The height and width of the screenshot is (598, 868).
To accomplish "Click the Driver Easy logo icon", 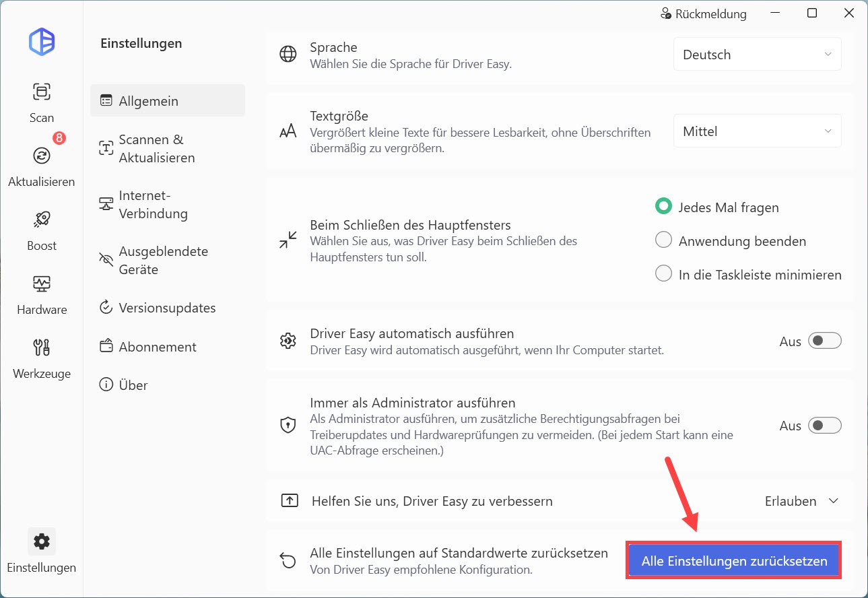I will (x=42, y=42).
